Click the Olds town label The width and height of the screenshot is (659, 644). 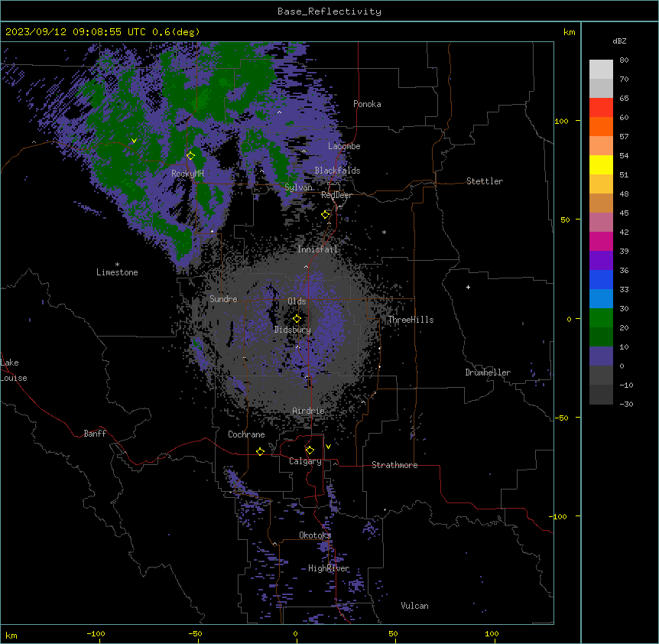pyautogui.click(x=297, y=301)
